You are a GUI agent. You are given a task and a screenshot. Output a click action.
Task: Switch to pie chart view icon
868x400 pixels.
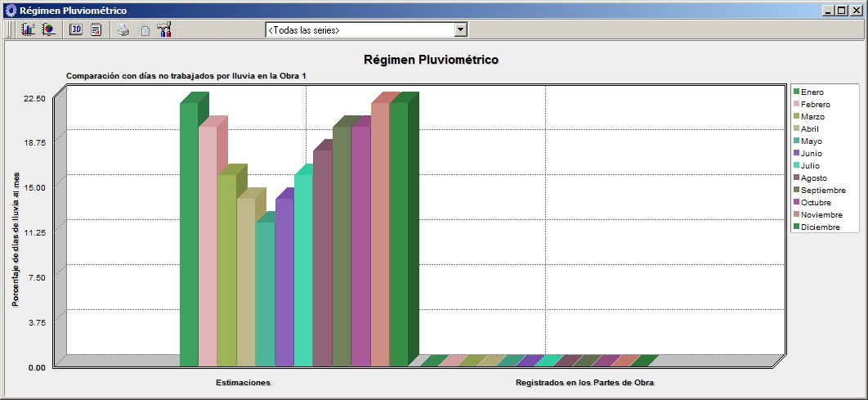(x=48, y=29)
